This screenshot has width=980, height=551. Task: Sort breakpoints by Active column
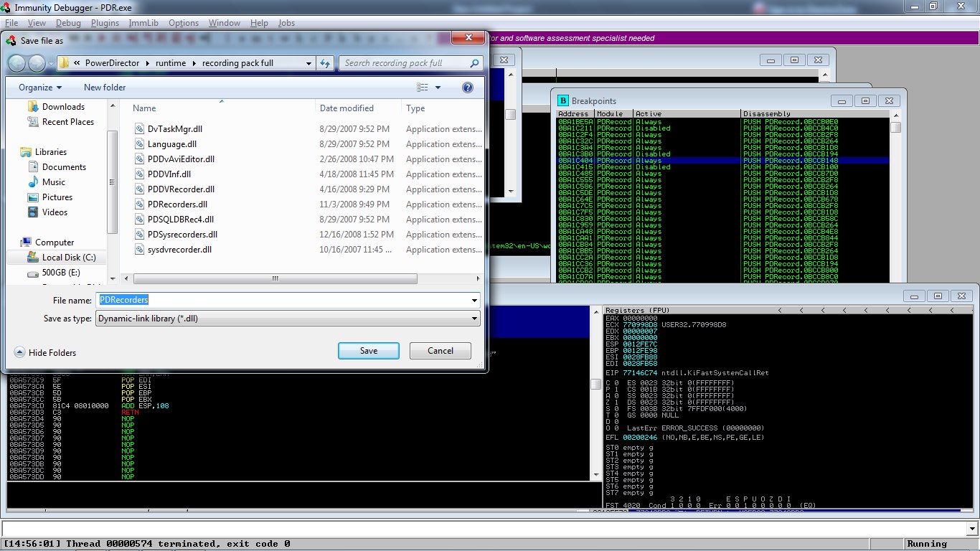pyautogui.click(x=687, y=114)
